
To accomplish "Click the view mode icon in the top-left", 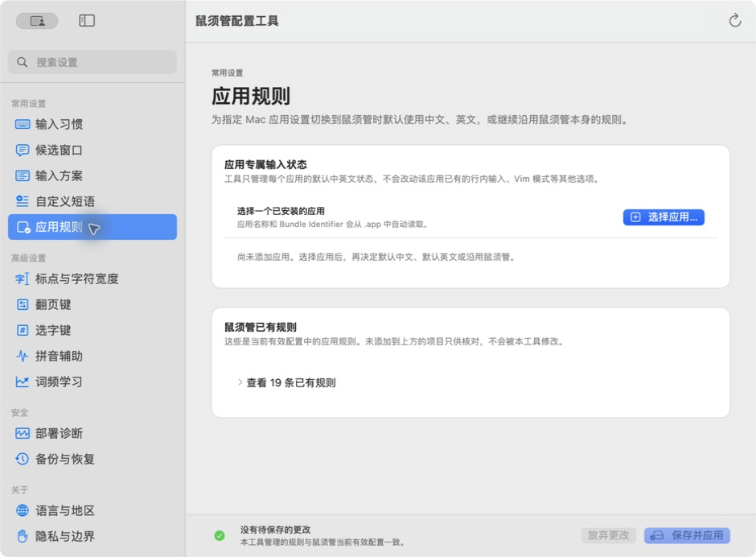I will click(x=37, y=21).
